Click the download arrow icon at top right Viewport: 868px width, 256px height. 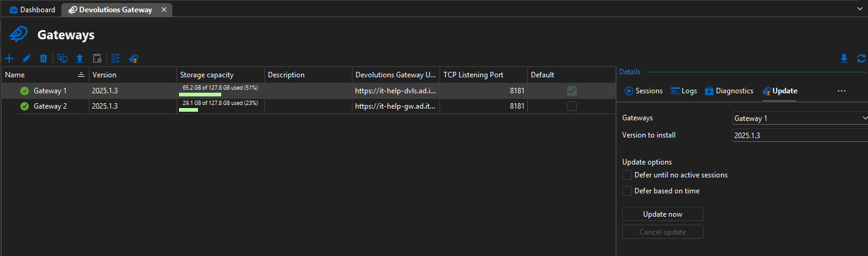click(x=844, y=58)
